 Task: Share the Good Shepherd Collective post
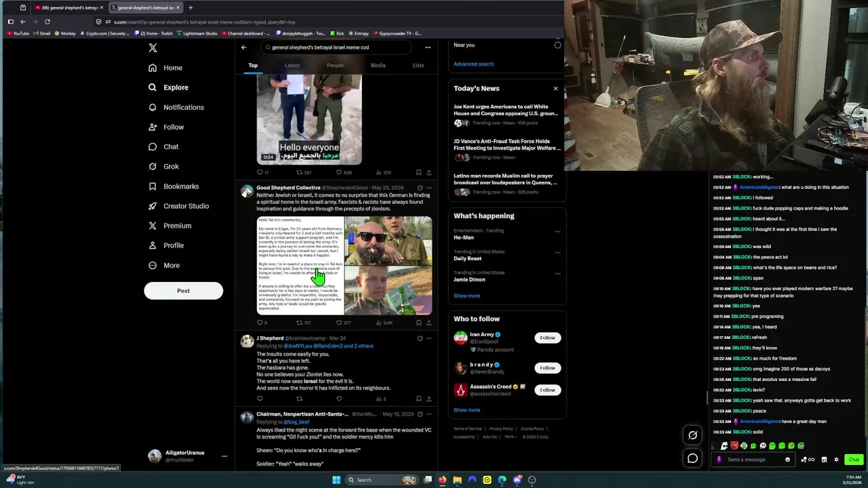(429, 323)
